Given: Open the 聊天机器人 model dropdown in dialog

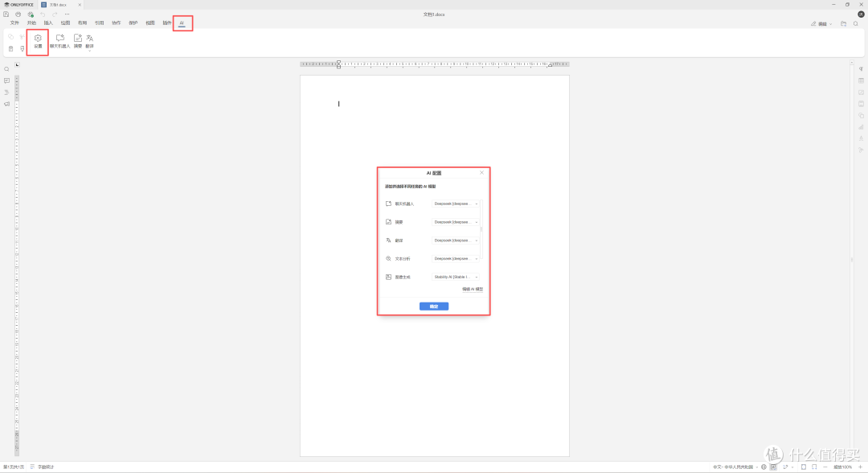Looking at the screenshot, I should (x=456, y=204).
